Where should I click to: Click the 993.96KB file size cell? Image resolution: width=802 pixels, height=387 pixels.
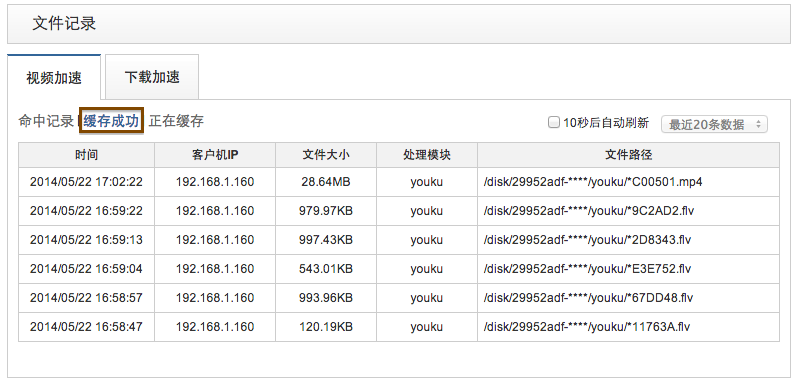click(326, 298)
